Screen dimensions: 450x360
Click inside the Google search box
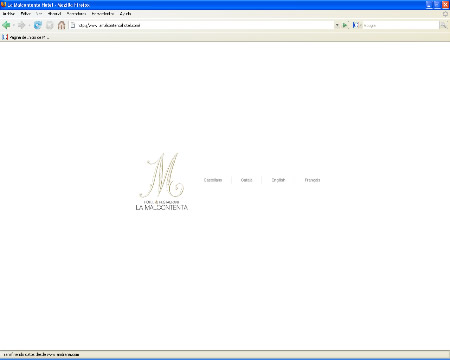point(401,25)
